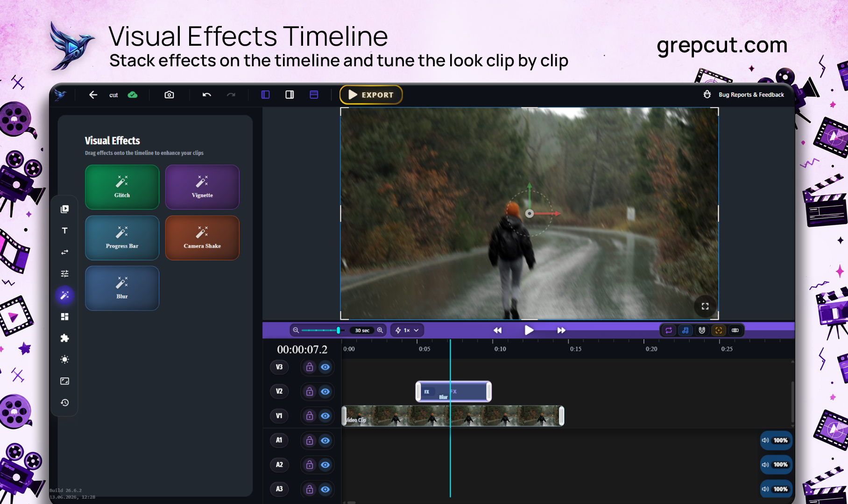Click the V2 track label
Viewport: 848px width, 504px height.
tap(279, 392)
